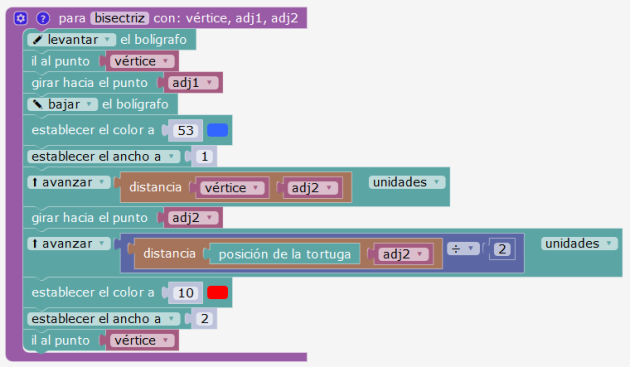
Task: Click the pencil icon in the bajar block
Action: point(37,104)
